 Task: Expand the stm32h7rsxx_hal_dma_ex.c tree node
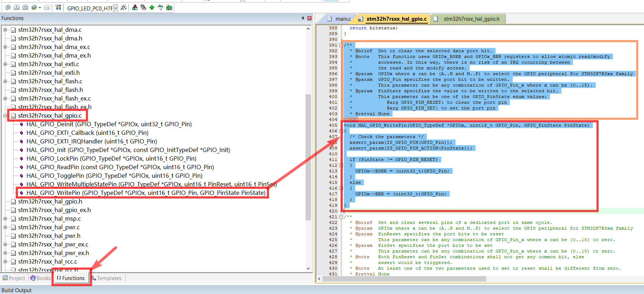[x=5, y=47]
